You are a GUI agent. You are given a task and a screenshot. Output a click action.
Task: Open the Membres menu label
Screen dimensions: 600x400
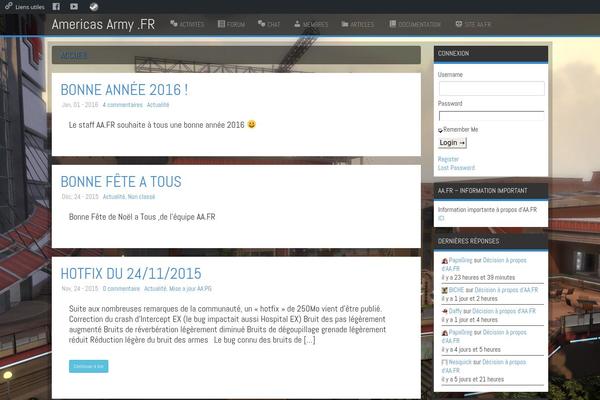315,24
